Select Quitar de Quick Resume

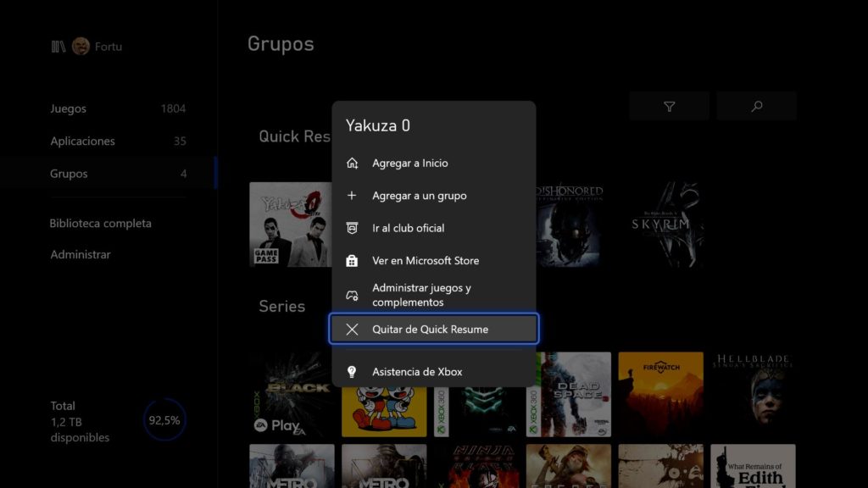(x=433, y=330)
